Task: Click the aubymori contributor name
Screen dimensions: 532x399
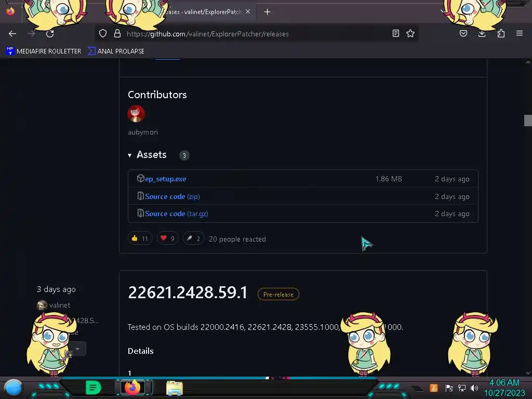Action: [143, 132]
